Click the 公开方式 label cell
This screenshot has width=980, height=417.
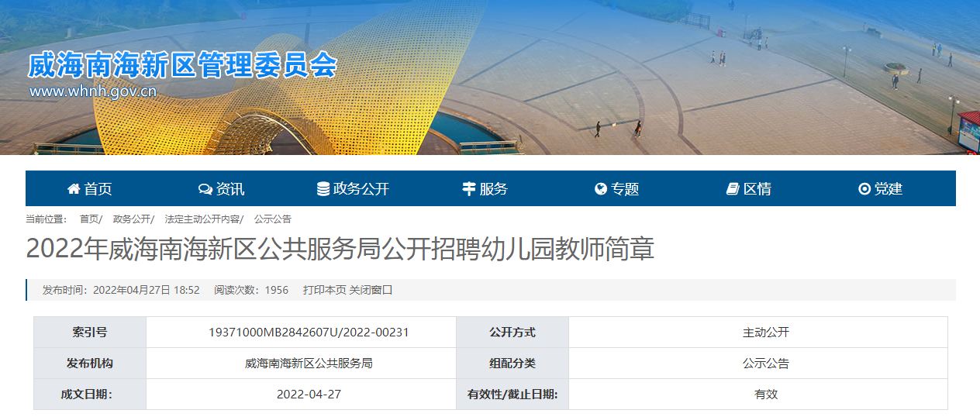click(x=512, y=332)
